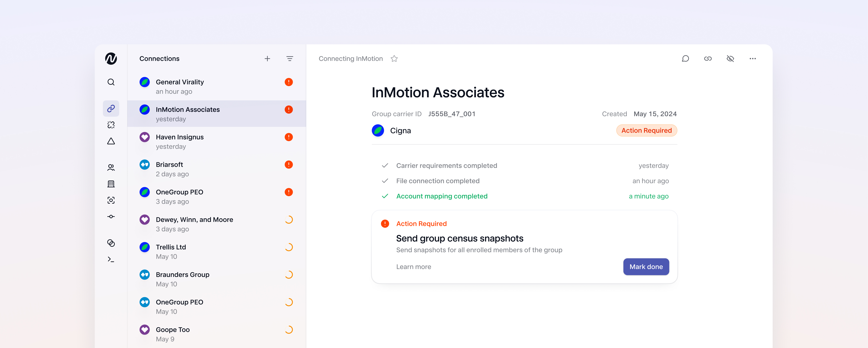The height and width of the screenshot is (348, 868).
Task: Select Haven Insignus connection
Action: coord(217,142)
